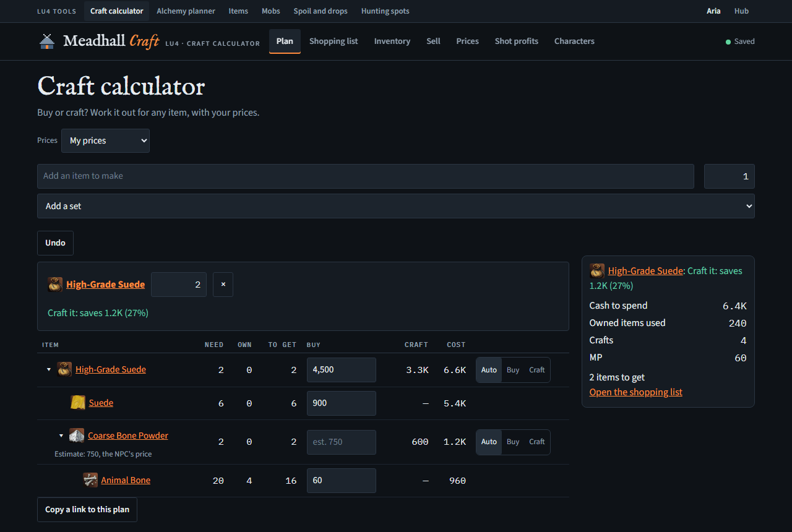Click the Aria account name
The image size is (792, 532).
(713, 11)
